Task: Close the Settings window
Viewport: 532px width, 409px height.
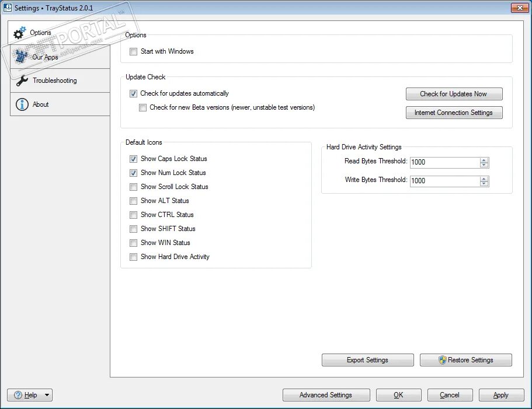Action: click(x=520, y=8)
